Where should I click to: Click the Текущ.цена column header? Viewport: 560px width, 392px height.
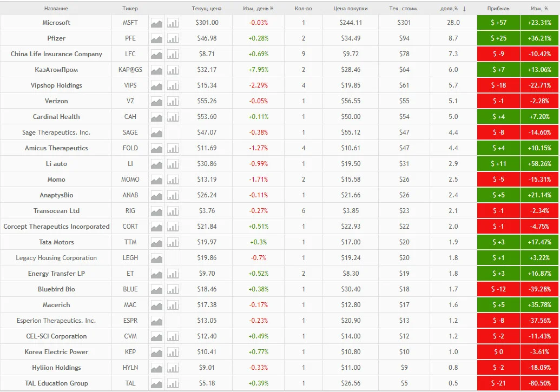click(x=207, y=9)
